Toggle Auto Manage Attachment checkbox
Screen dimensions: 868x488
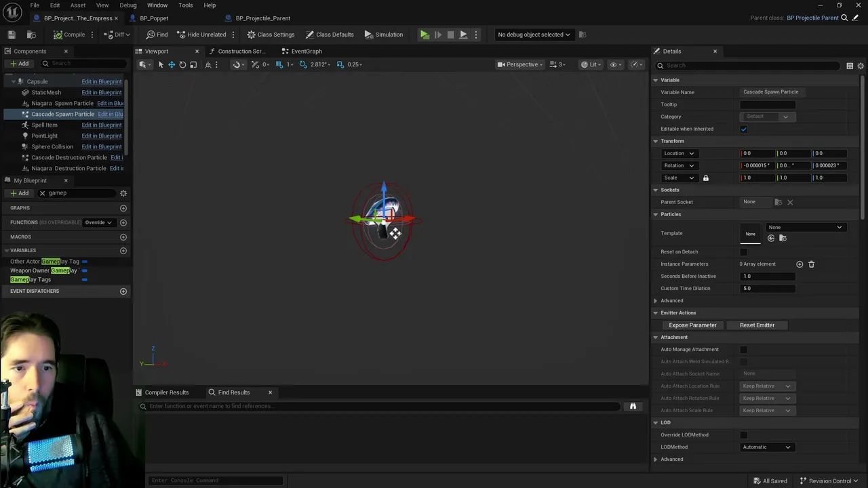(744, 350)
